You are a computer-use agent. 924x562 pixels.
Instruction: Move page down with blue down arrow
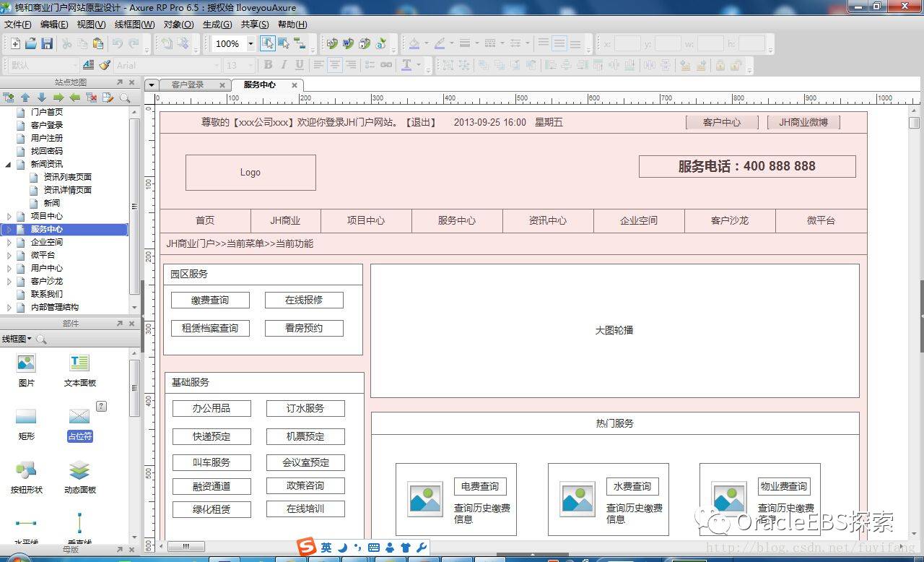[42, 98]
